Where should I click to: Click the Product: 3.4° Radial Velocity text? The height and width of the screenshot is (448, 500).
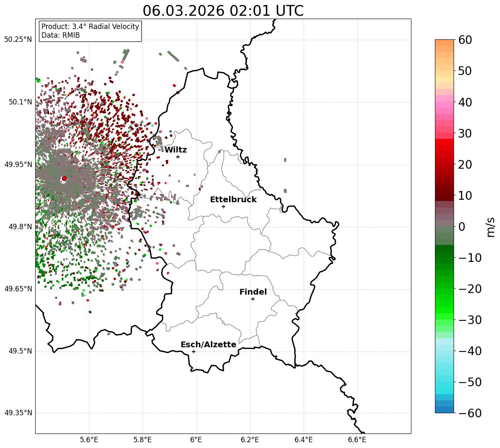tap(90, 27)
